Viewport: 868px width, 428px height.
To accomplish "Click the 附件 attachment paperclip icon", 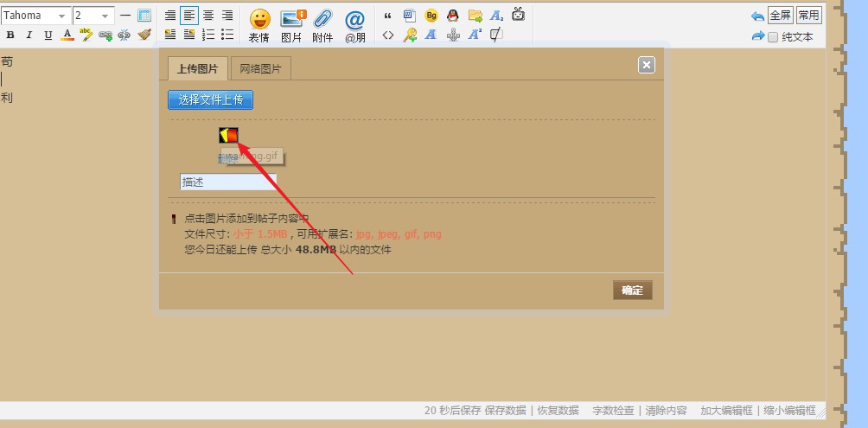I will (x=322, y=24).
